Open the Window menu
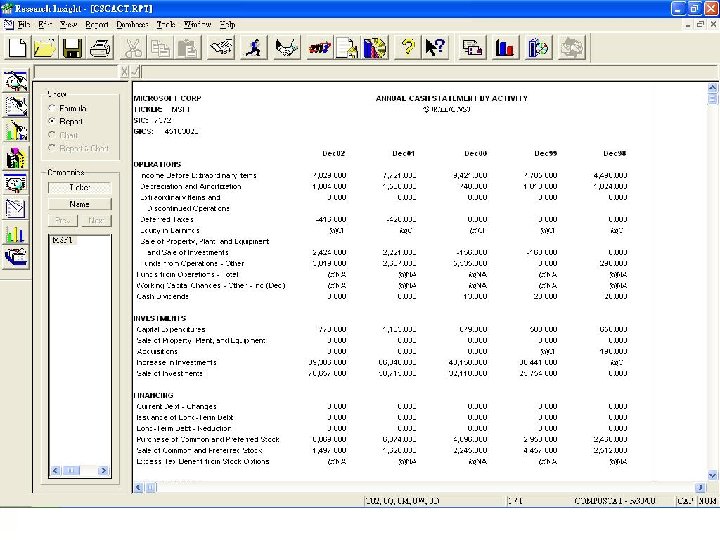The height and width of the screenshot is (540, 720). click(x=197, y=25)
